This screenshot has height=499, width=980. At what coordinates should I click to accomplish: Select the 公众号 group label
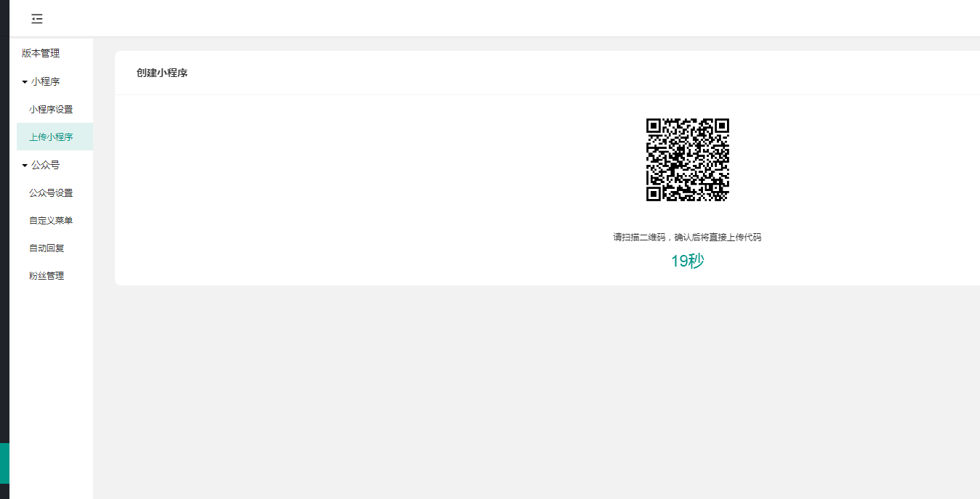[x=45, y=165]
